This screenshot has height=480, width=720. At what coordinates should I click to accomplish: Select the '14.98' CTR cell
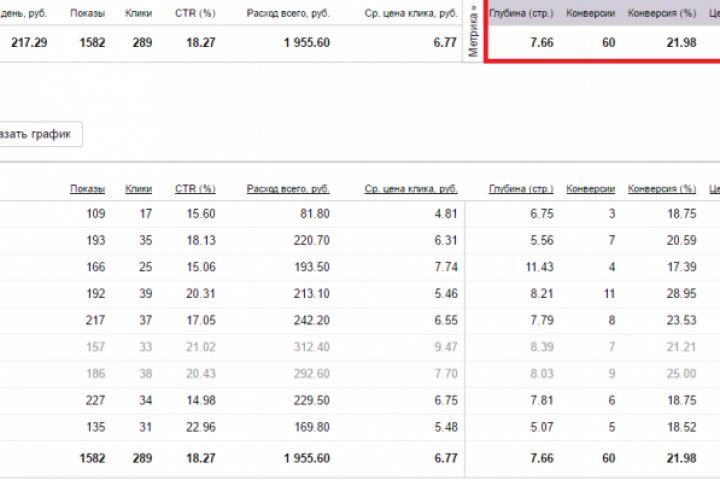[201, 400]
